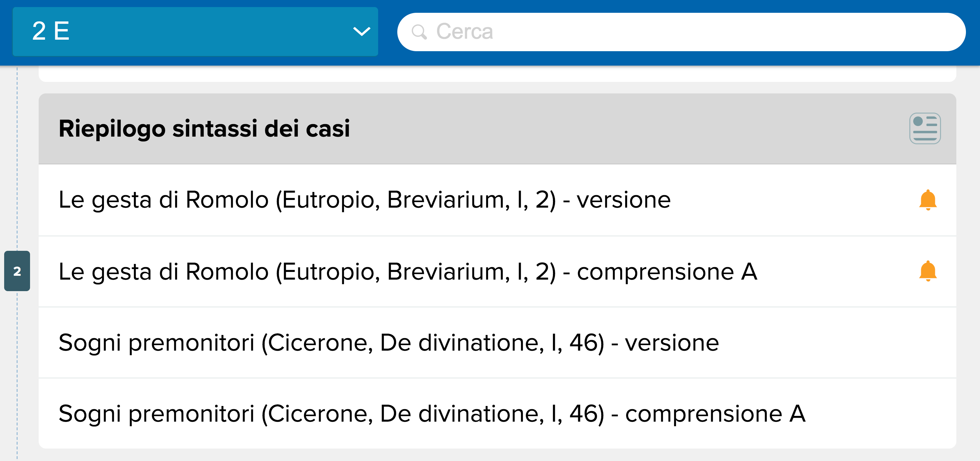Image resolution: width=980 pixels, height=461 pixels.
Task: Click the "Eutropio, Breviarium" text in comprensione row
Action: (x=394, y=272)
